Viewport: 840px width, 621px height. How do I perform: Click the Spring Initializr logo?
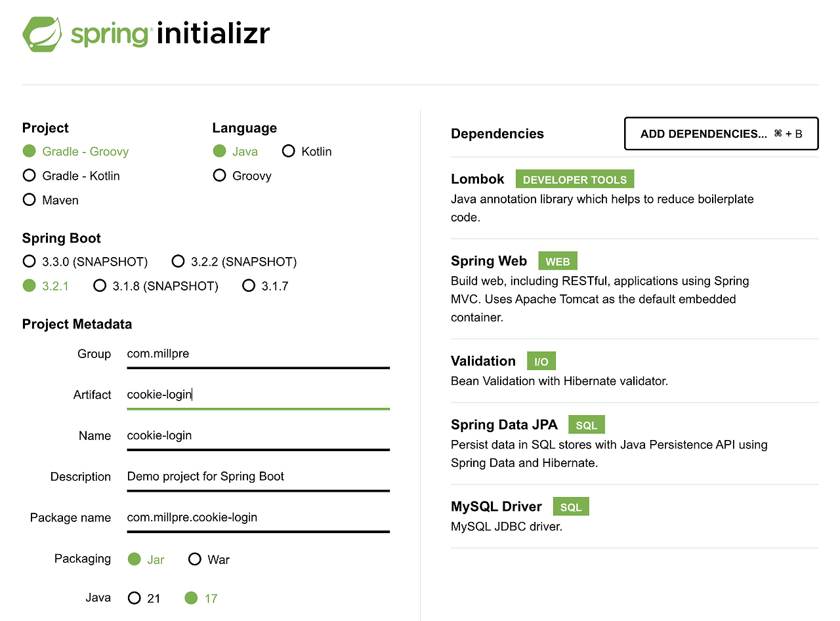(146, 33)
